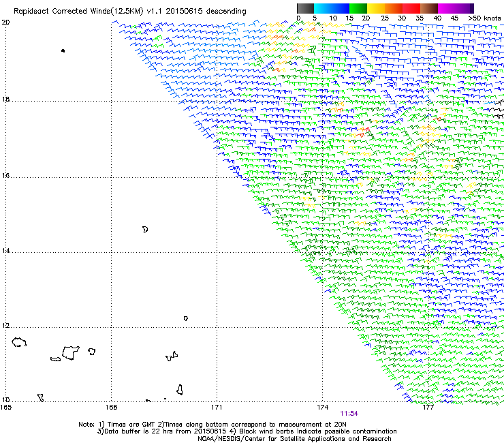Click the gray 0-5 knots legend swatch
This screenshot has width=504, height=443.
[305, 8]
